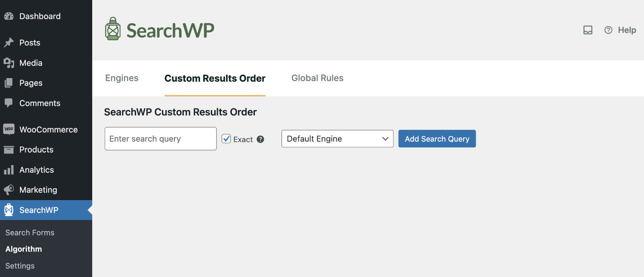Image resolution: width=644 pixels, height=277 pixels.
Task: Open the Search Forms submenu link
Action: tap(30, 233)
